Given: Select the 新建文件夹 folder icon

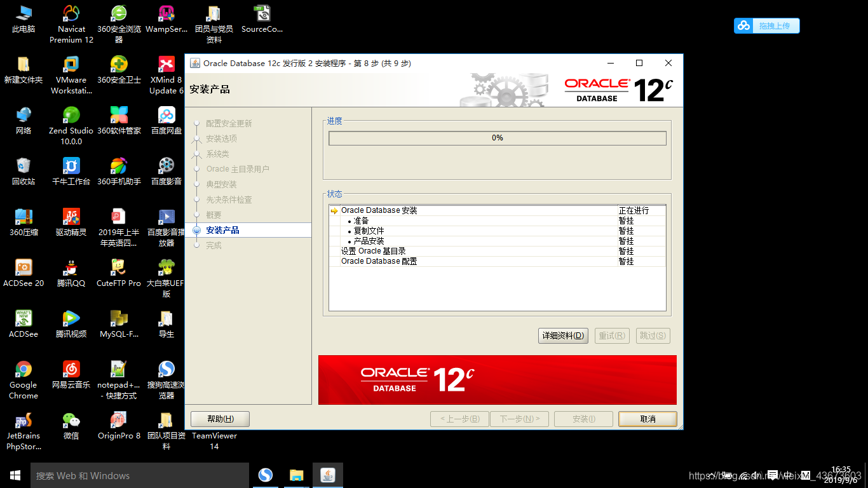Looking at the screenshot, I should coord(24,69).
